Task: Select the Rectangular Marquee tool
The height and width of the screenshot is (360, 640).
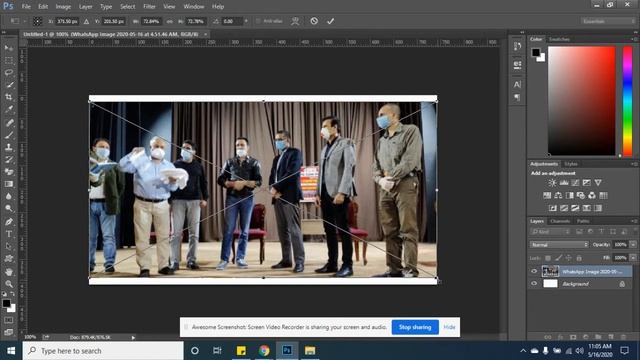Action: (9, 60)
